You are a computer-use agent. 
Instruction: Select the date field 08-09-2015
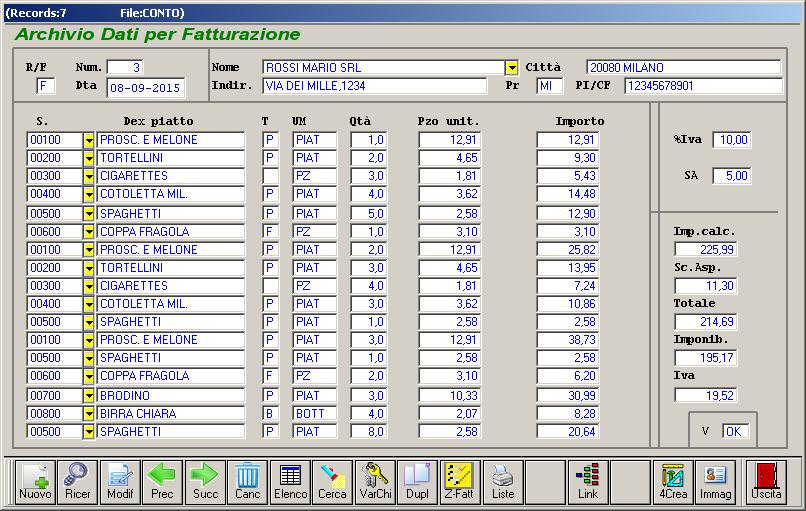[145, 88]
